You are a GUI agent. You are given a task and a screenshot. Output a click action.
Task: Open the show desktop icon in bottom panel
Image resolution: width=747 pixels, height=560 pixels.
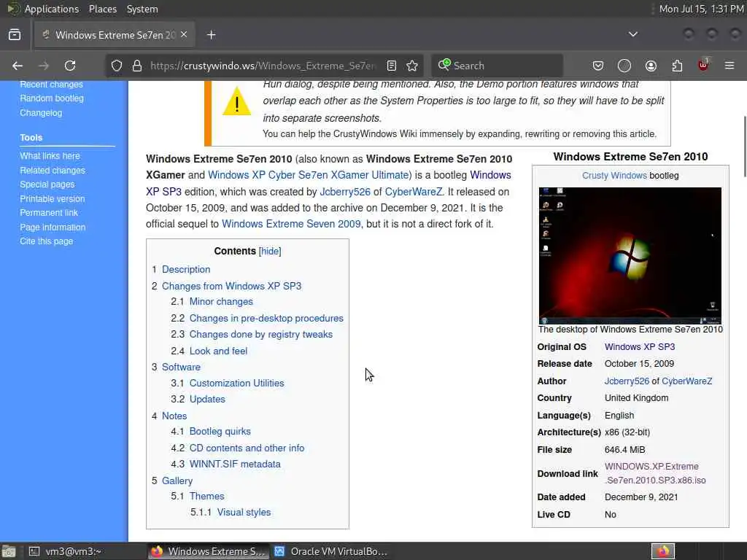coord(9,551)
